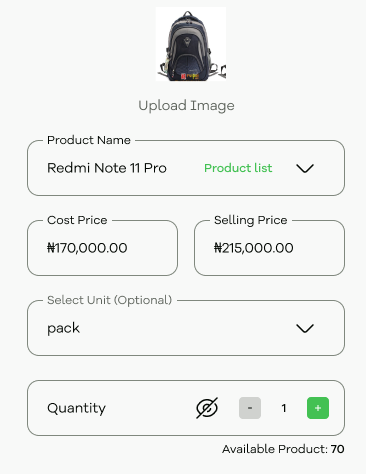Open the unit dropdown showing pack

pyautogui.click(x=186, y=328)
